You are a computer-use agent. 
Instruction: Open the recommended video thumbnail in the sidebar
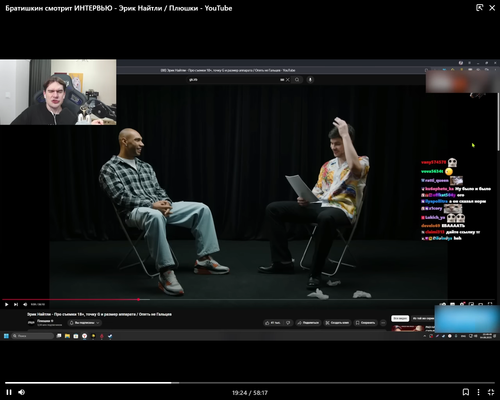(408, 328)
